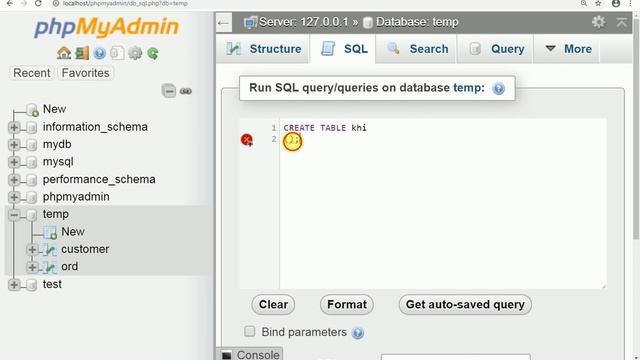
Task: Collapse all navigation tree items icon
Action: click(x=169, y=91)
